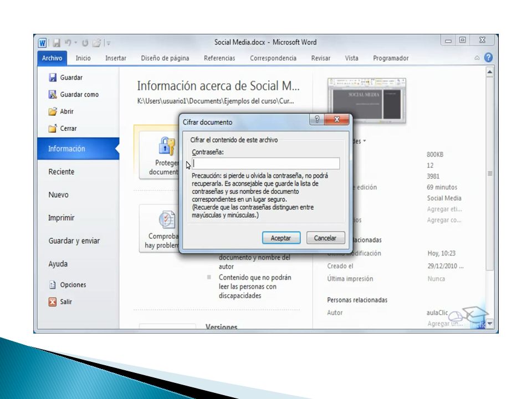This screenshot has height=399, width=532.
Task: Click the file path K:\Users\usuario1\Documents text
Action: [x=216, y=101]
